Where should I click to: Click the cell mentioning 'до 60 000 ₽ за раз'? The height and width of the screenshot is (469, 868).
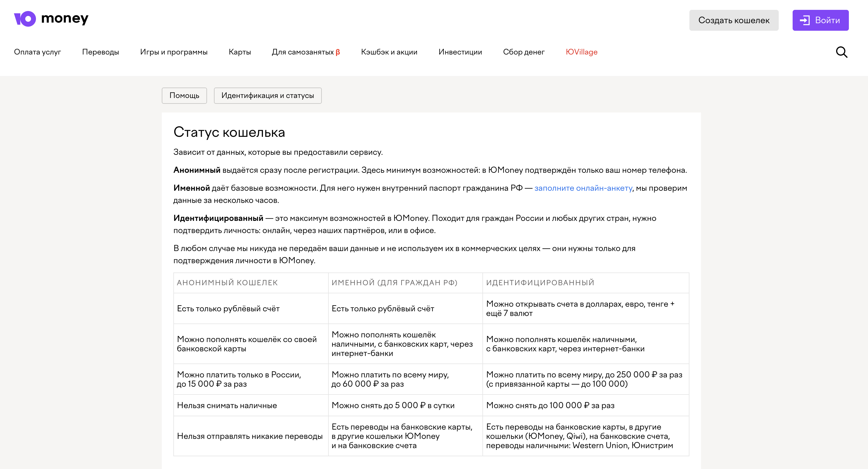click(x=405, y=379)
